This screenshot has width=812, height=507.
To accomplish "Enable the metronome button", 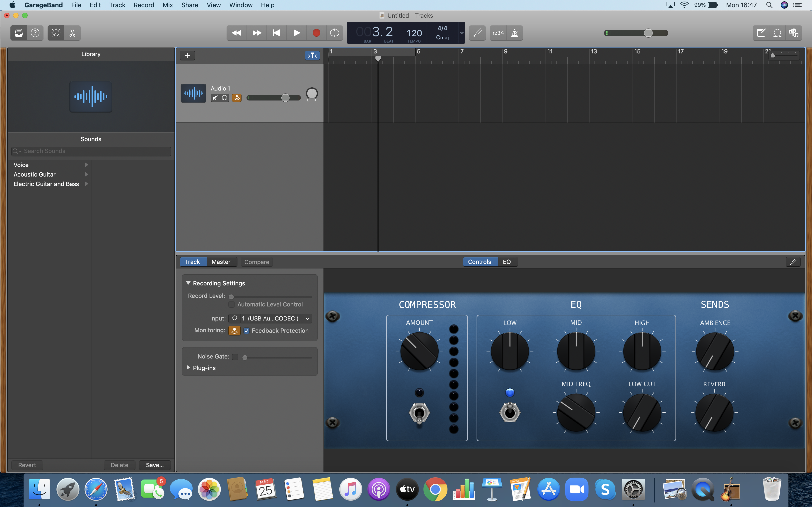I will (x=514, y=33).
